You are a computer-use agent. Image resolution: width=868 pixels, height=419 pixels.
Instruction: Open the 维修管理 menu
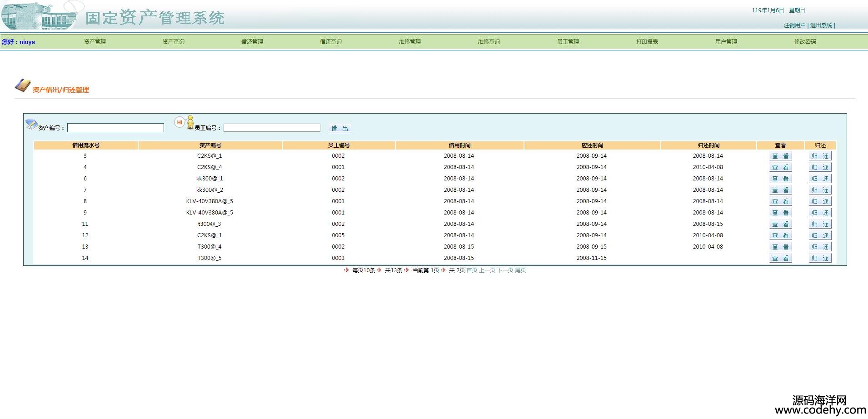click(x=410, y=42)
